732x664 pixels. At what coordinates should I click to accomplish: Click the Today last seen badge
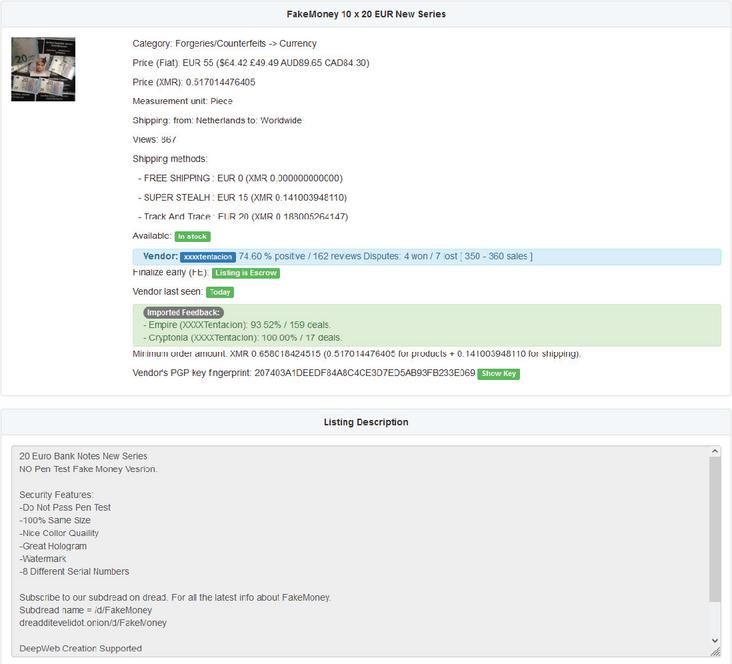[219, 292]
